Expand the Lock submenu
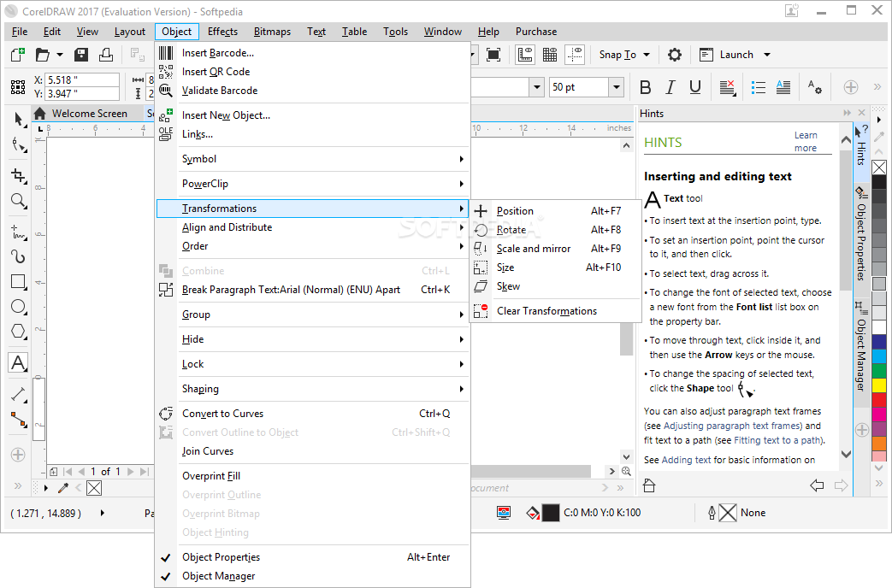Screen dimensions: 892x588 313,364
